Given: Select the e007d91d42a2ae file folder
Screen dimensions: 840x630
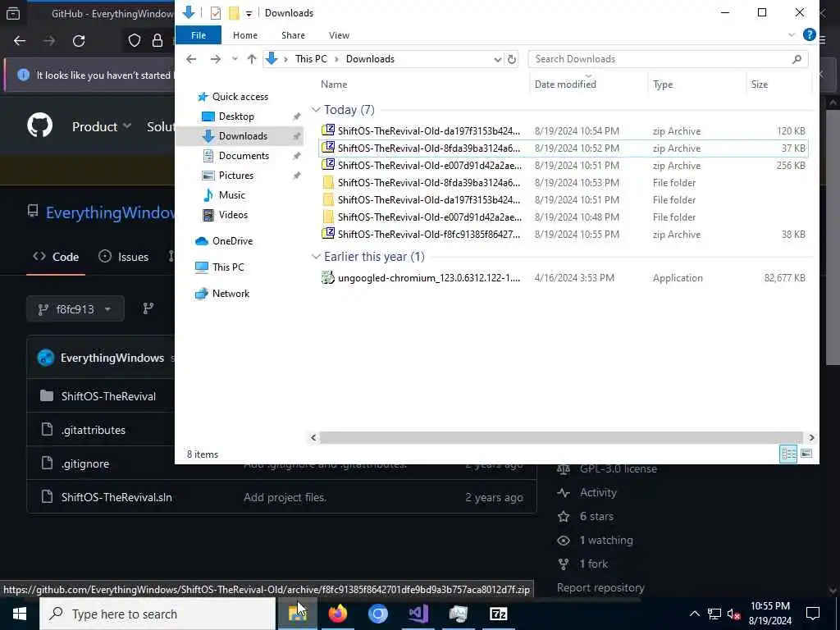Looking at the screenshot, I should [x=563, y=217].
